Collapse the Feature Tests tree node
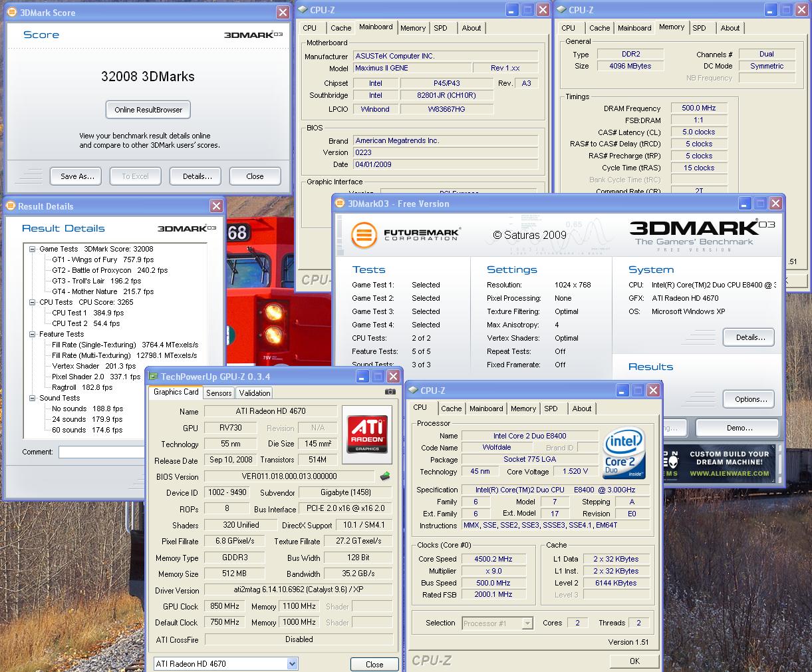 tap(33, 334)
